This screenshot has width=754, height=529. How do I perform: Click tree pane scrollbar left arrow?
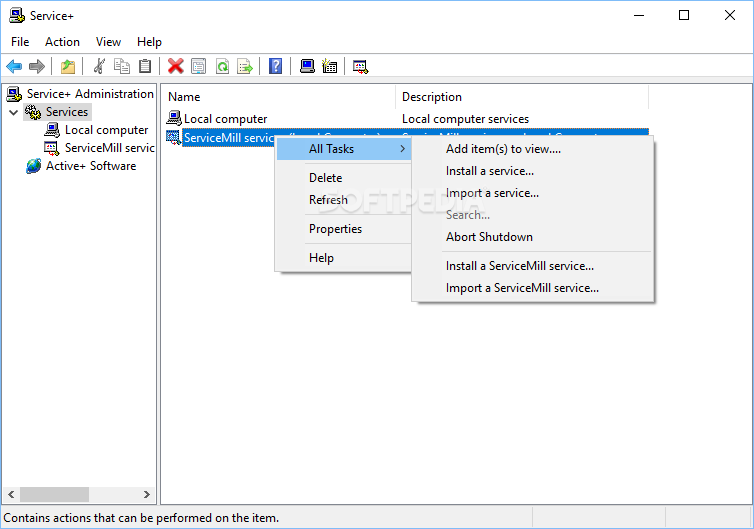pos(11,494)
